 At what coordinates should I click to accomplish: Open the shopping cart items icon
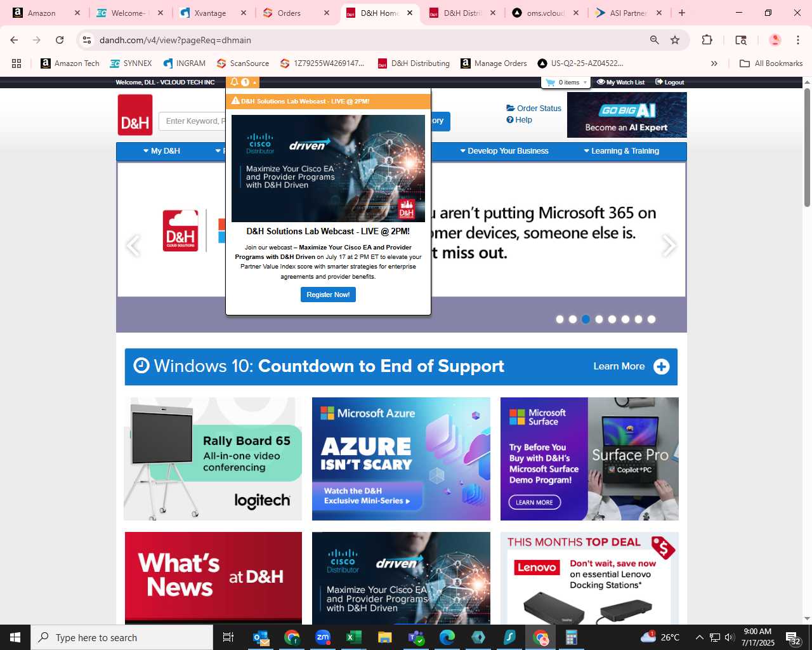[550, 83]
